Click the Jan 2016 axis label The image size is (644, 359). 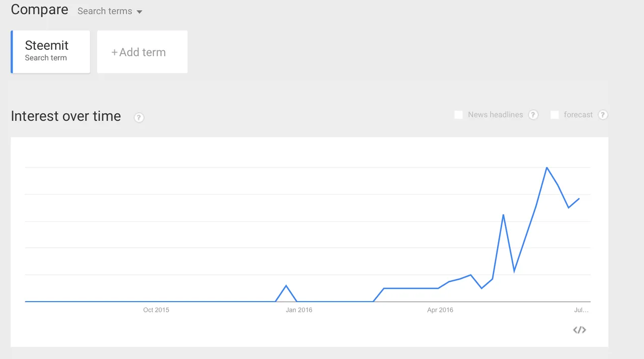pos(299,310)
